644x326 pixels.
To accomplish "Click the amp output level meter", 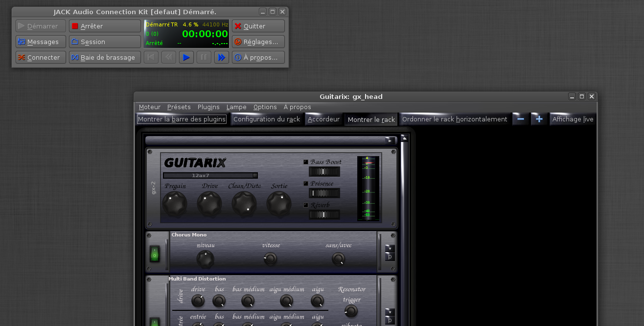I will tap(368, 188).
